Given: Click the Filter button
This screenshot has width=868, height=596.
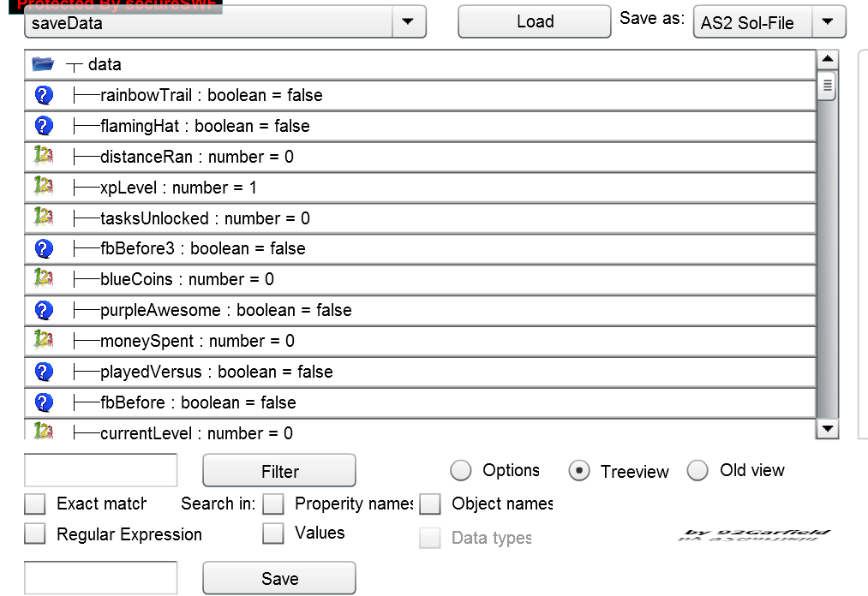Looking at the screenshot, I should coord(279,471).
